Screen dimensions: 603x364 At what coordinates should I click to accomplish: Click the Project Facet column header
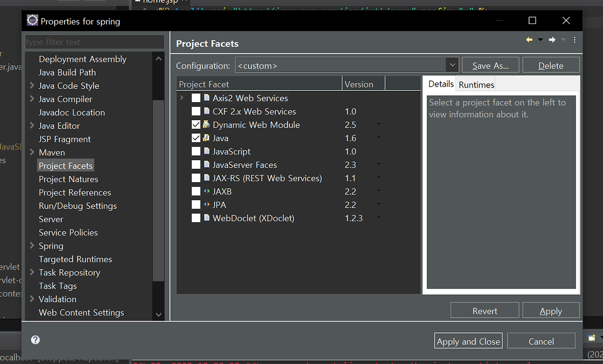click(259, 84)
